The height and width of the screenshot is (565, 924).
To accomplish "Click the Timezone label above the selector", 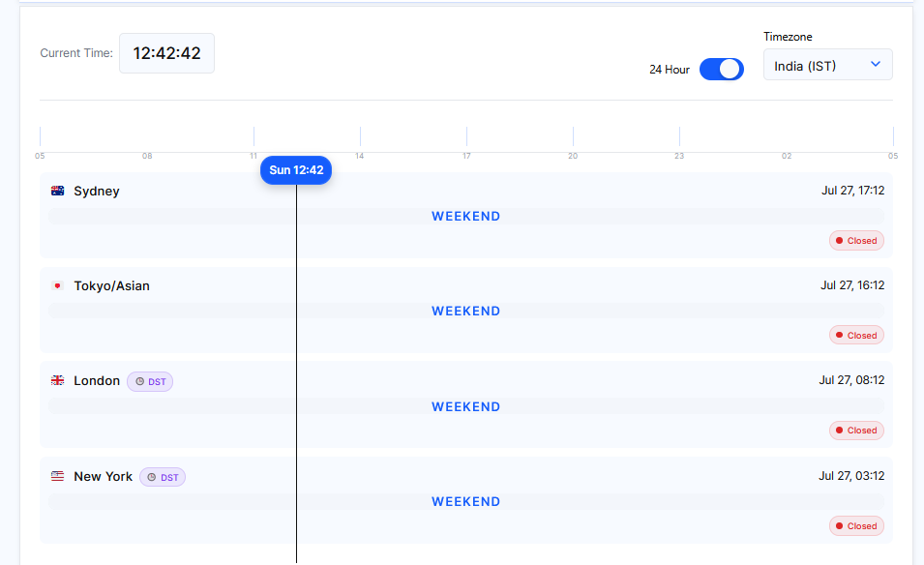I will (788, 36).
